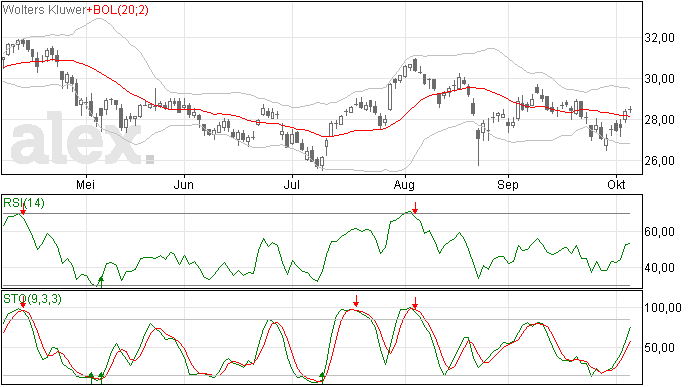690x387 pixels.
Task: Select the Jul month axis label
Action: [x=291, y=185]
